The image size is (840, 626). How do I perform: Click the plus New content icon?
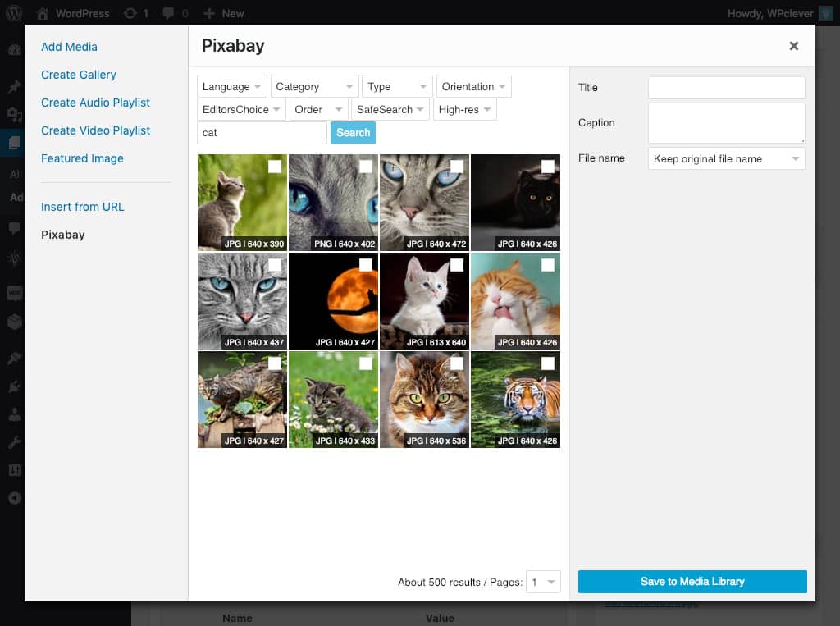[209, 13]
